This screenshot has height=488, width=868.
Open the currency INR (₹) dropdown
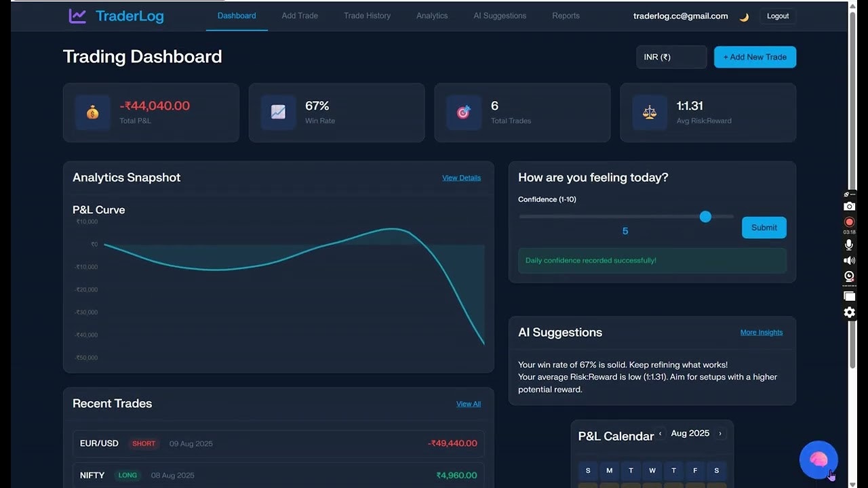point(671,57)
